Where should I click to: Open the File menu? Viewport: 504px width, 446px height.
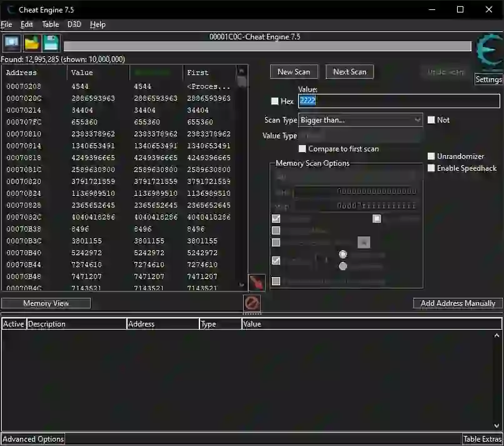(x=6, y=24)
